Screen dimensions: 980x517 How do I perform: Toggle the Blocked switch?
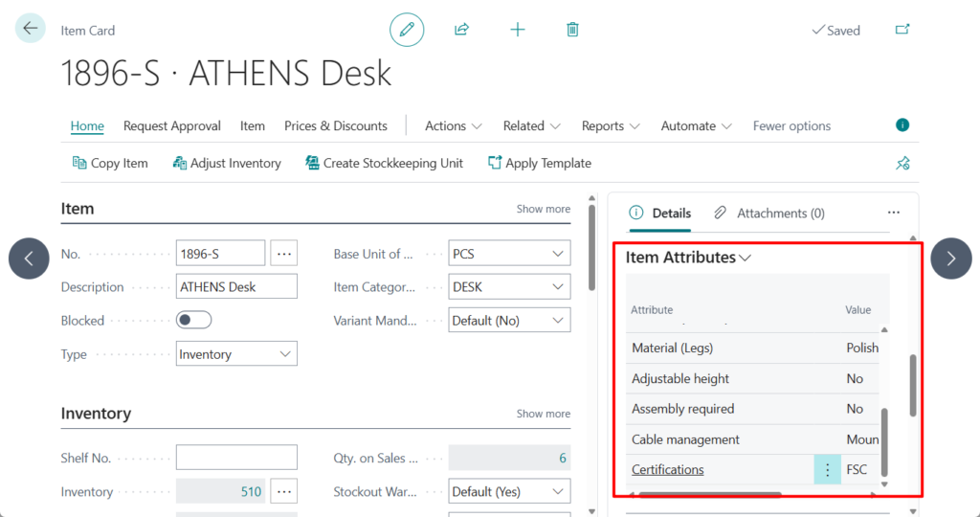[194, 321]
